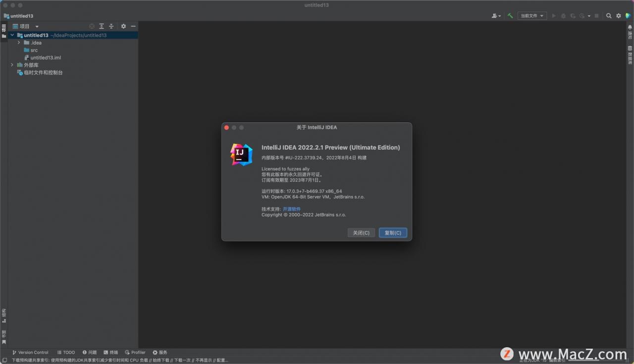Select 临时文件和控制台 in project tree
The height and width of the screenshot is (364, 634).
(x=40, y=72)
